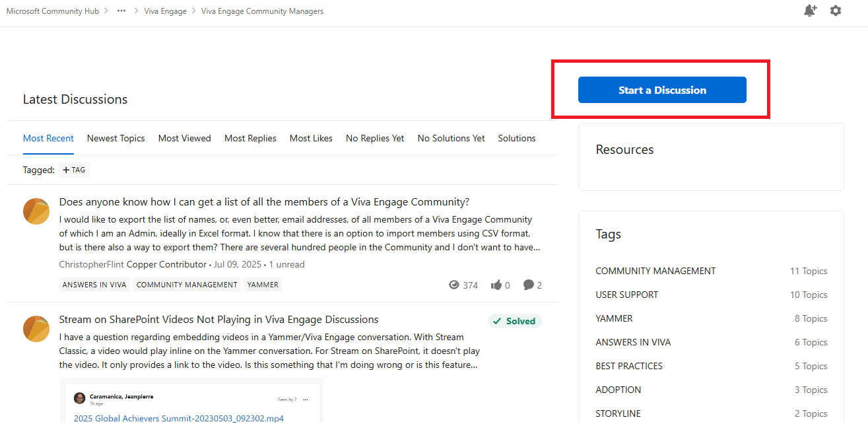Open STORYLINE tag

click(618, 413)
